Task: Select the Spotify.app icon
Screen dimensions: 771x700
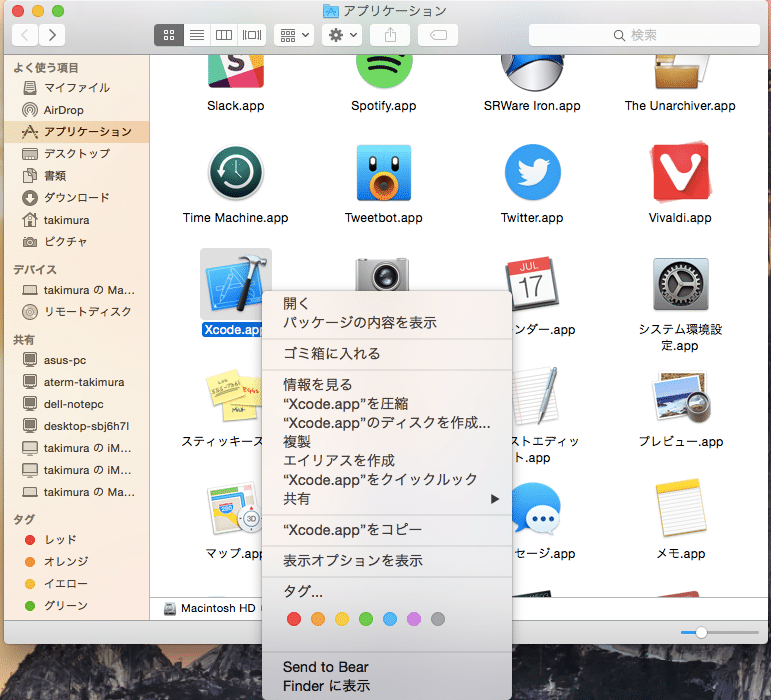Action: pyautogui.click(x=384, y=72)
